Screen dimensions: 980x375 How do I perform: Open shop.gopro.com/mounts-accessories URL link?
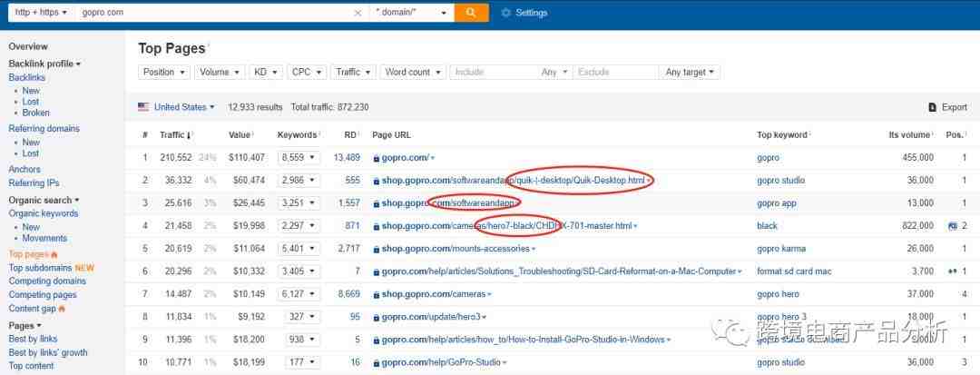[456, 249]
